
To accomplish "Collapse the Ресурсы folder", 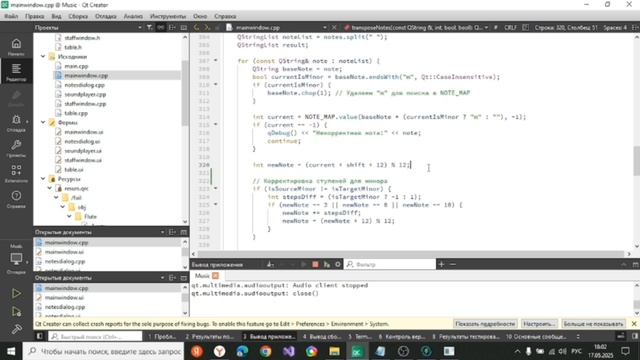I will point(43,178).
